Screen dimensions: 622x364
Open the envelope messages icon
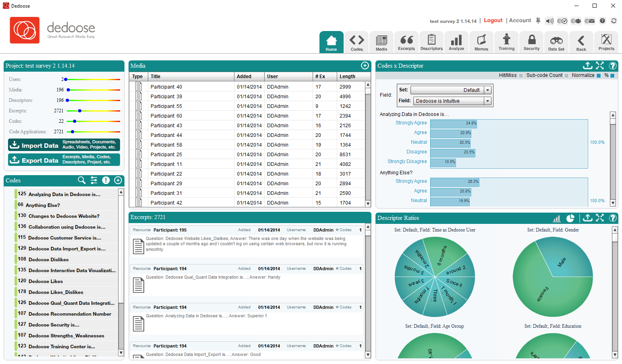(x=590, y=21)
